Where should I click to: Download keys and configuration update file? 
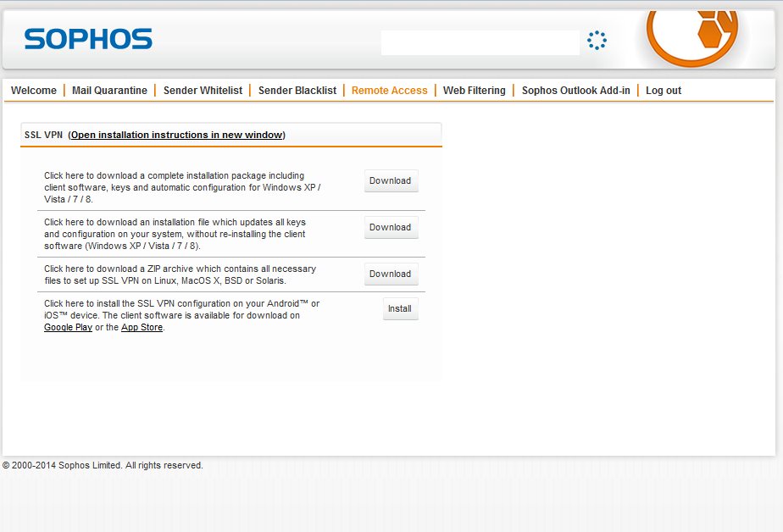(x=391, y=227)
